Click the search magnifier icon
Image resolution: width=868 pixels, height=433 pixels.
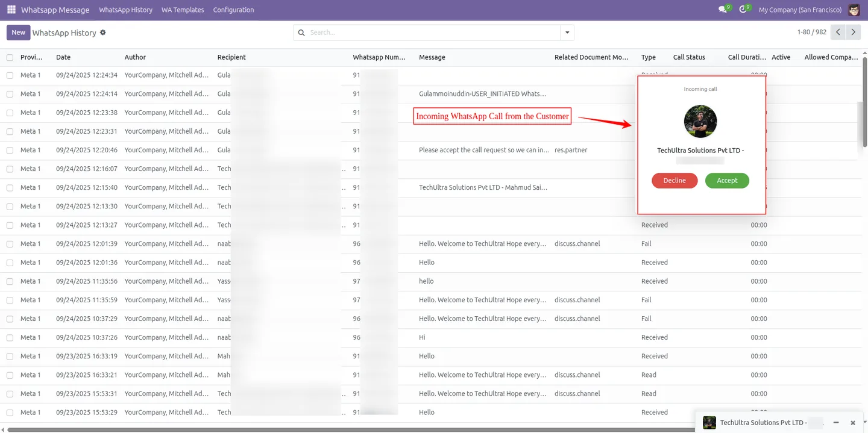click(301, 33)
